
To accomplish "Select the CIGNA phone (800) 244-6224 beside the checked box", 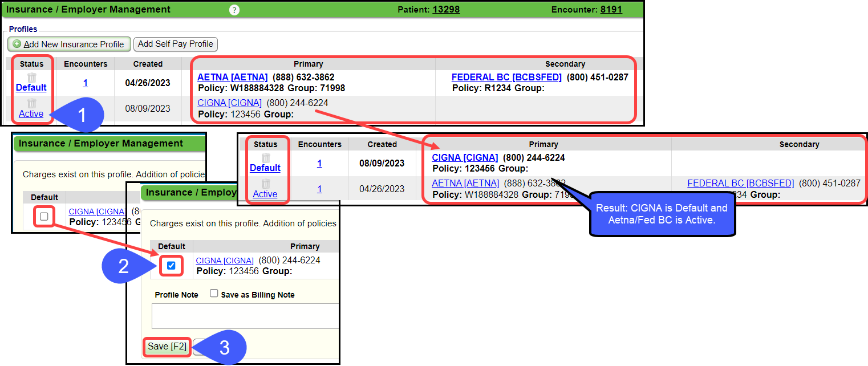I will (290, 261).
